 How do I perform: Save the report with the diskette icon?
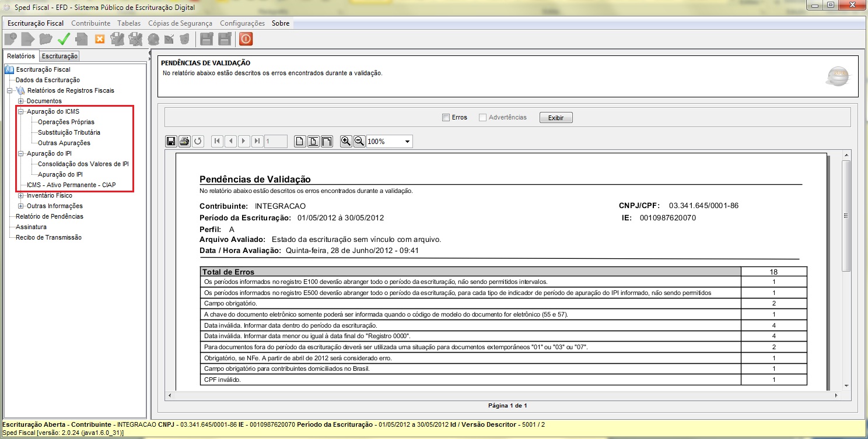tap(171, 141)
